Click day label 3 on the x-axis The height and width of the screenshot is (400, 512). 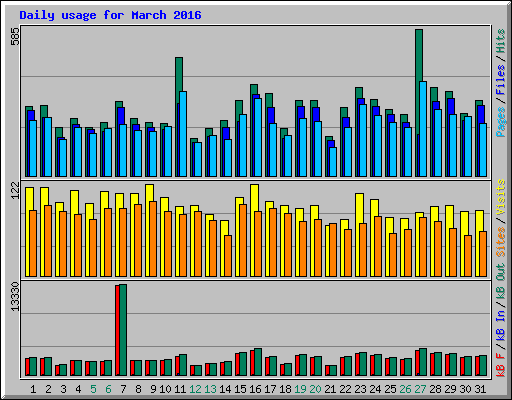63,389
